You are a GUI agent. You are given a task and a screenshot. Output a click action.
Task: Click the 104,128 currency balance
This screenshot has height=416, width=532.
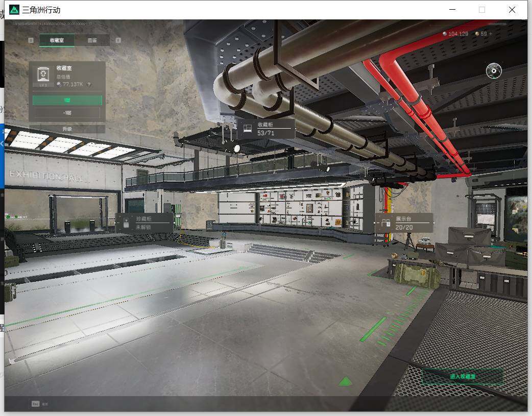click(458, 34)
